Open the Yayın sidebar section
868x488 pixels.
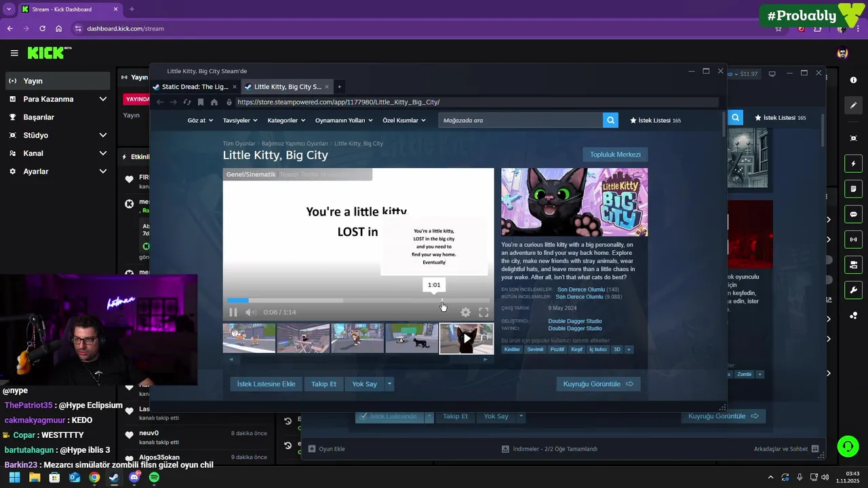[57, 81]
